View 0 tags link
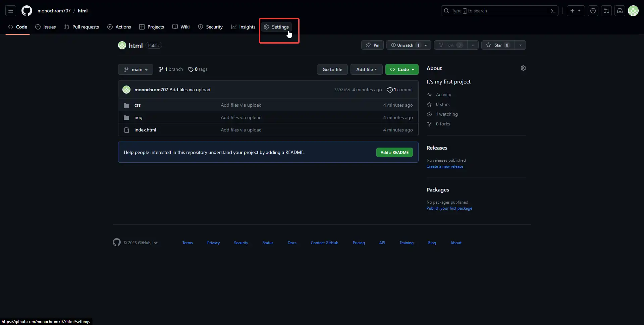This screenshot has height=325, width=644. pyautogui.click(x=198, y=69)
